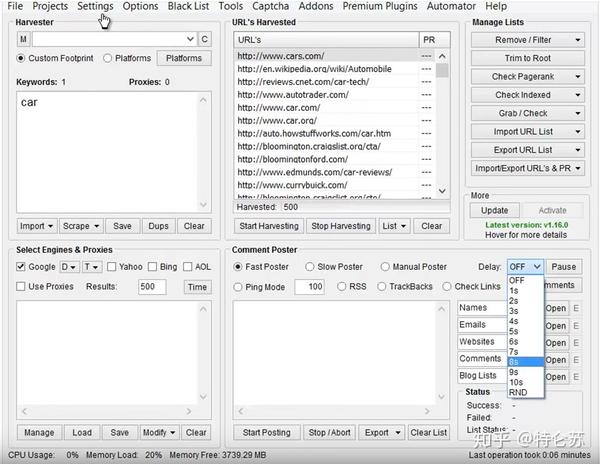The image size is (600, 464).
Task: Open the Modify dropdown in proxies panel
Action: [158, 433]
